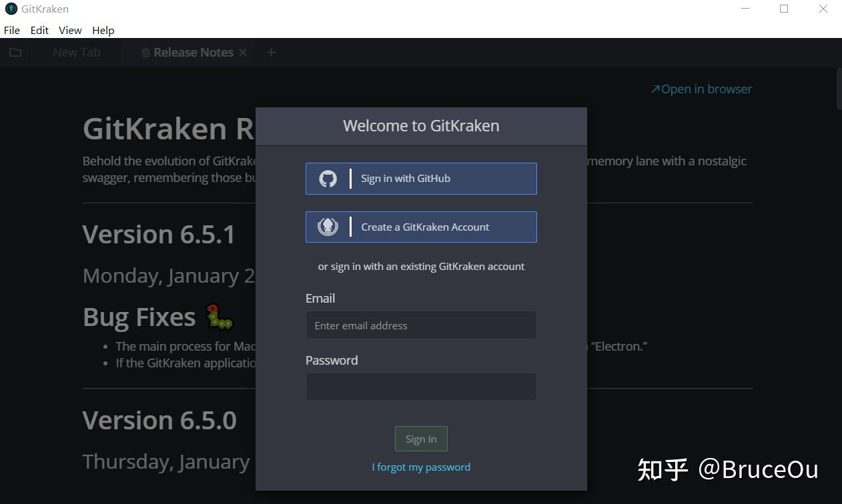The width and height of the screenshot is (842, 504).
Task: Click the external-link arrow beside Open in browser
Action: (x=655, y=88)
